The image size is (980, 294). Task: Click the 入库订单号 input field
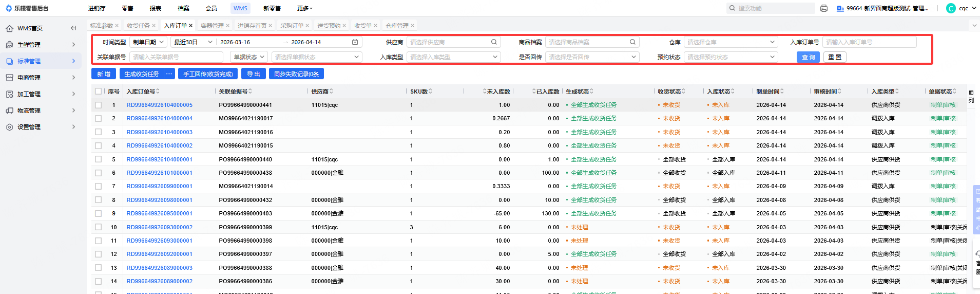coord(869,42)
